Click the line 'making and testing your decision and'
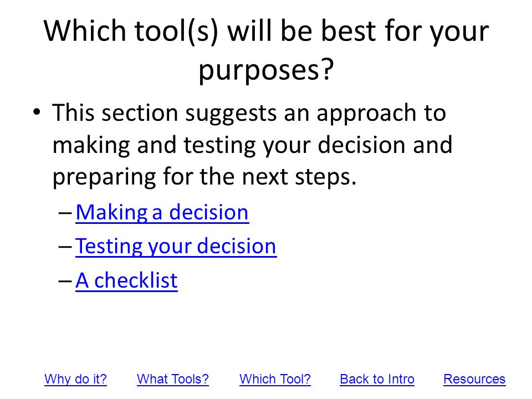The image size is (532, 399). tap(253, 145)
